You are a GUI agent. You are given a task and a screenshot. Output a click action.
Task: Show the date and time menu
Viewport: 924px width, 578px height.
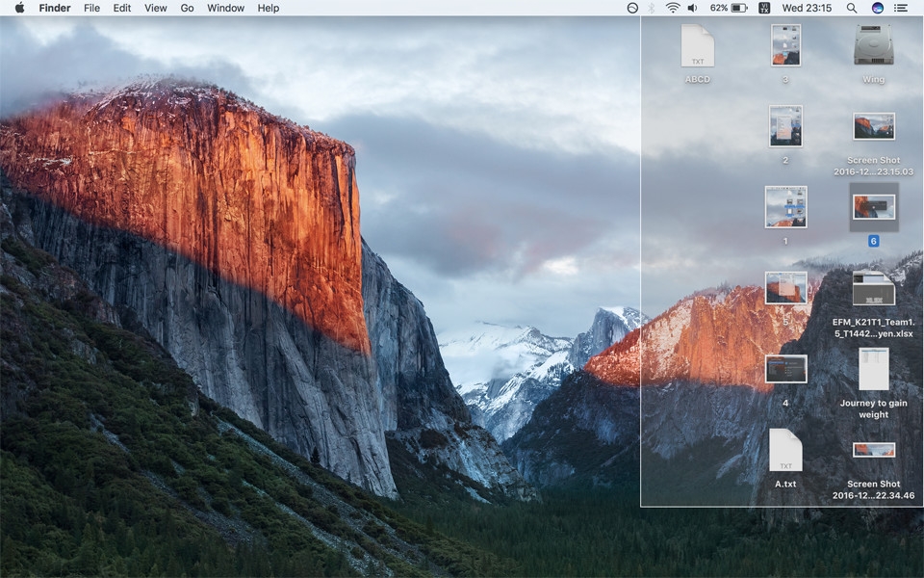click(x=807, y=8)
